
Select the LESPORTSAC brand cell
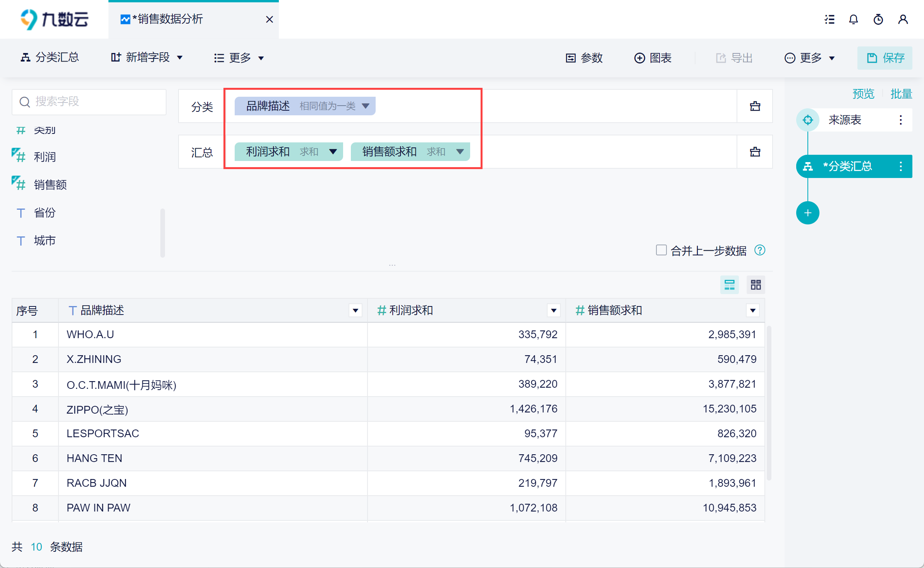point(213,434)
